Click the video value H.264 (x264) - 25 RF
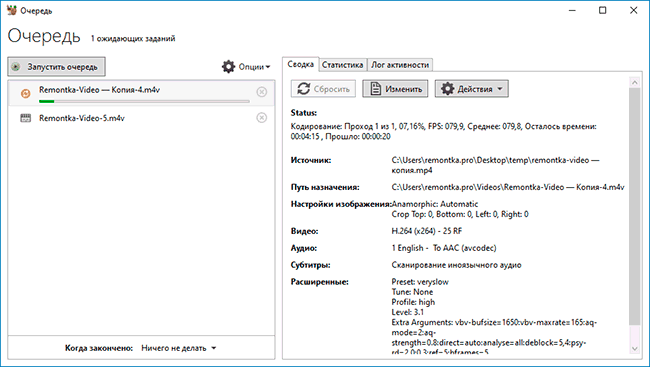The width and height of the screenshot is (650, 367). point(427,231)
